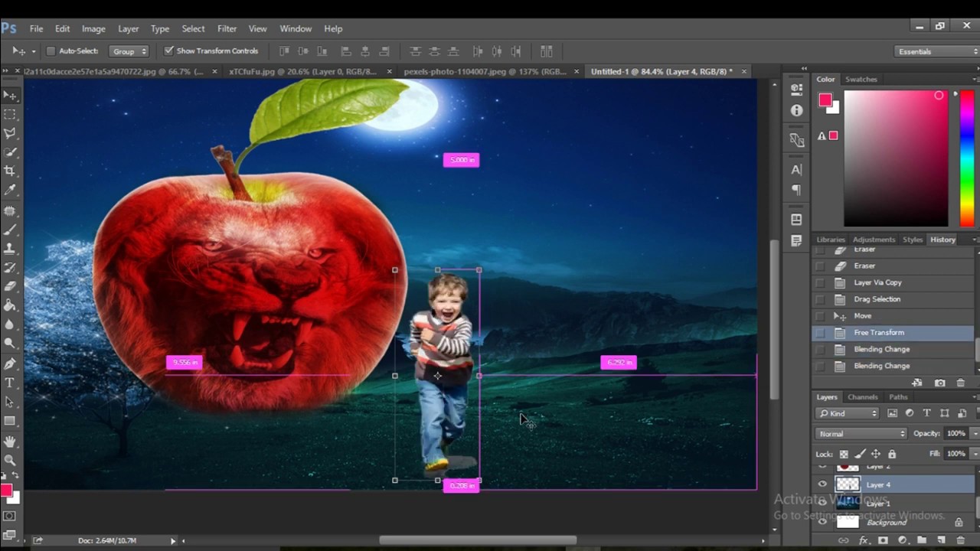Click Layer 4 thumbnail
This screenshot has height=551, width=980.
tap(848, 484)
